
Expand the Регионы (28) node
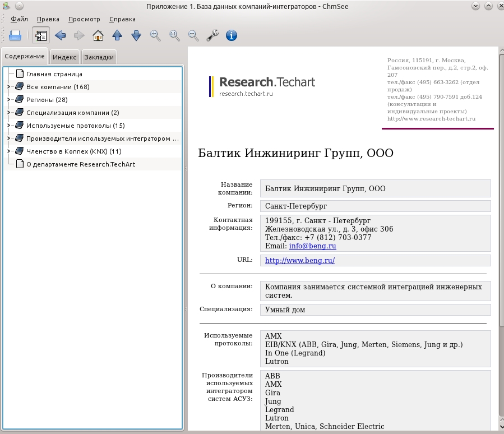(x=8, y=99)
